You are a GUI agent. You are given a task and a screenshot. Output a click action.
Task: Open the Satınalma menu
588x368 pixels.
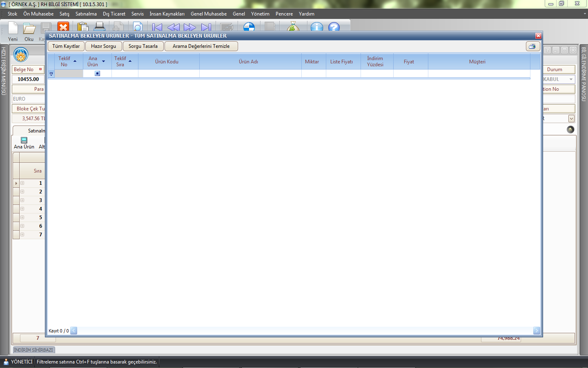(x=86, y=14)
